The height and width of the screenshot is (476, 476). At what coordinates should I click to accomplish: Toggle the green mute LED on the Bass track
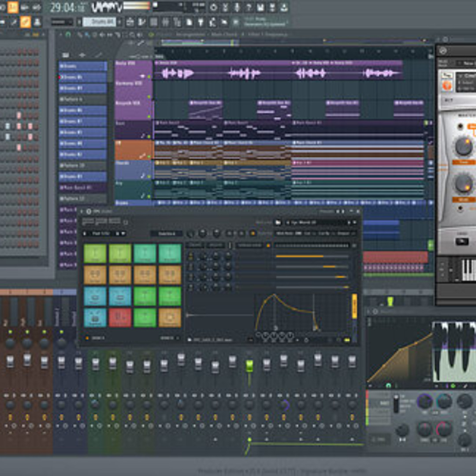tap(149, 136)
